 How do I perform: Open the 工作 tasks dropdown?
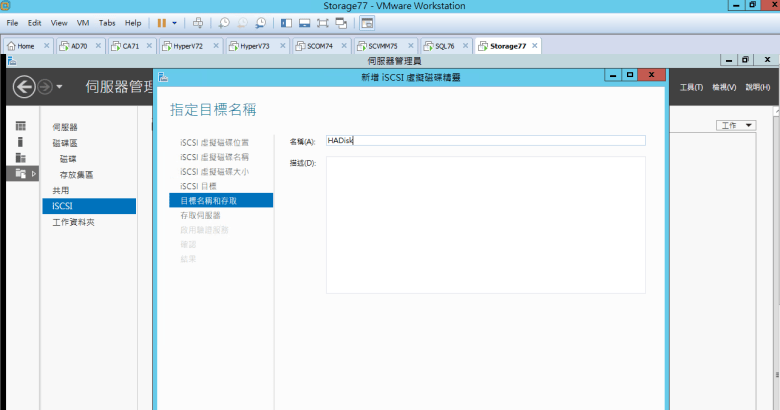[737, 125]
